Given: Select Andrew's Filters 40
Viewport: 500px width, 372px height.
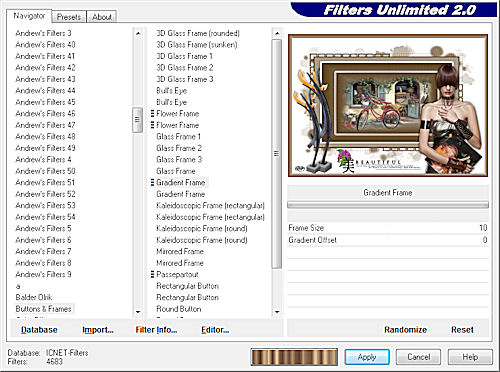Looking at the screenshot, I should pos(45,45).
